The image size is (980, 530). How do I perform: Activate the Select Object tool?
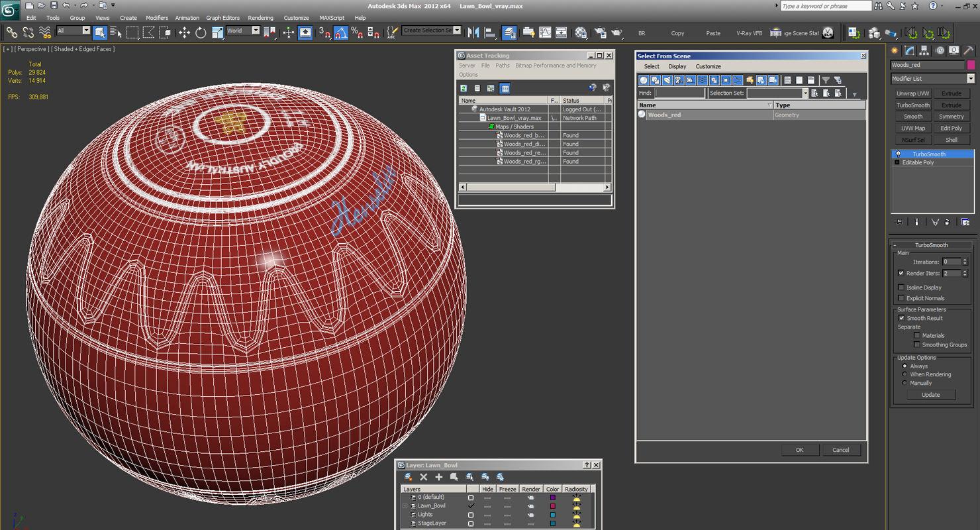point(100,32)
